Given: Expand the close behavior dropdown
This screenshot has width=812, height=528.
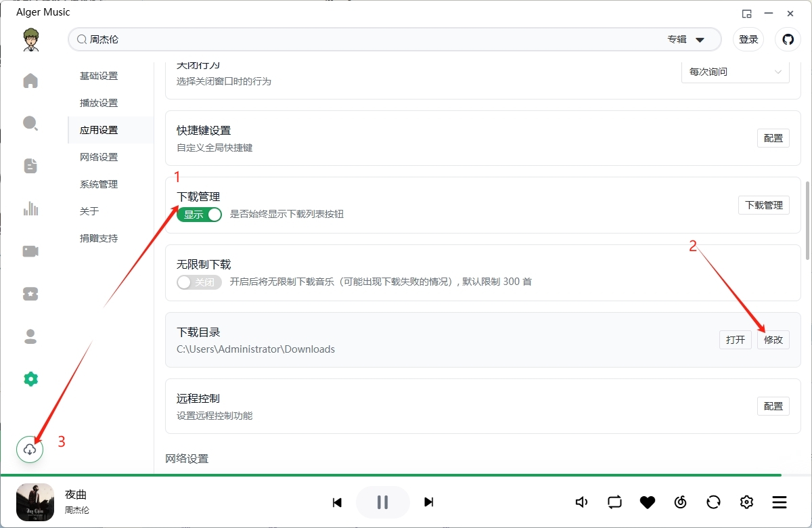Looking at the screenshot, I should [735, 72].
